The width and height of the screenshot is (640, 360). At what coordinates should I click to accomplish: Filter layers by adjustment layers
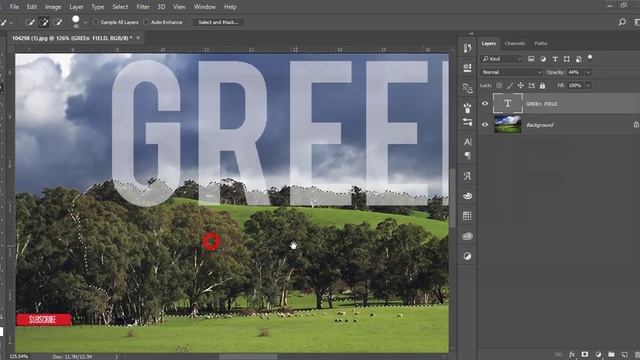(x=543, y=59)
